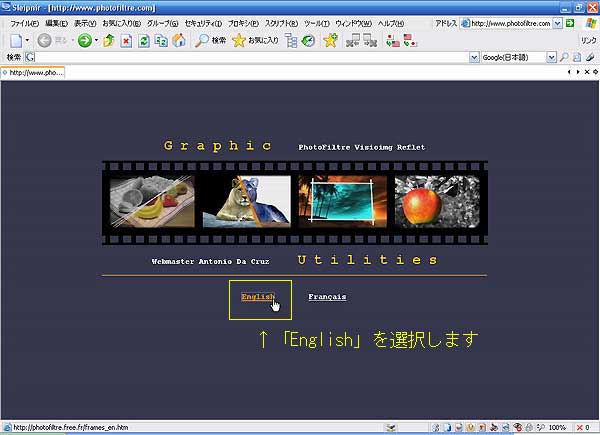Open the ファイル(F) menu
Viewport: 600px width, 435px height.
coord(24,23)
